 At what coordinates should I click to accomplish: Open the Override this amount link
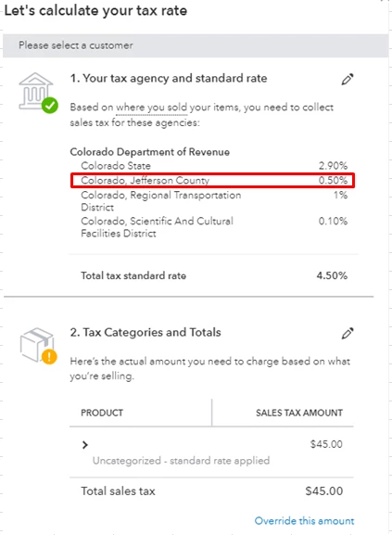pyautogui.click(x=304, y=521)
